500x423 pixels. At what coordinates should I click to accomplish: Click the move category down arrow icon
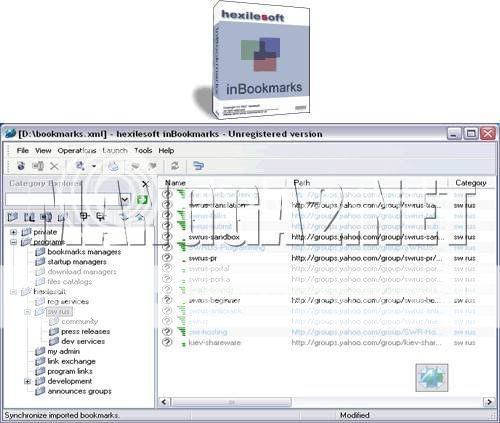point(124,217)
